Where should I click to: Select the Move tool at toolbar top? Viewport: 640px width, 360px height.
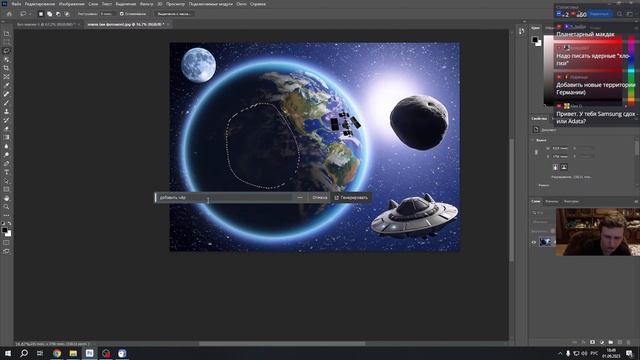[x=7, y=33]
